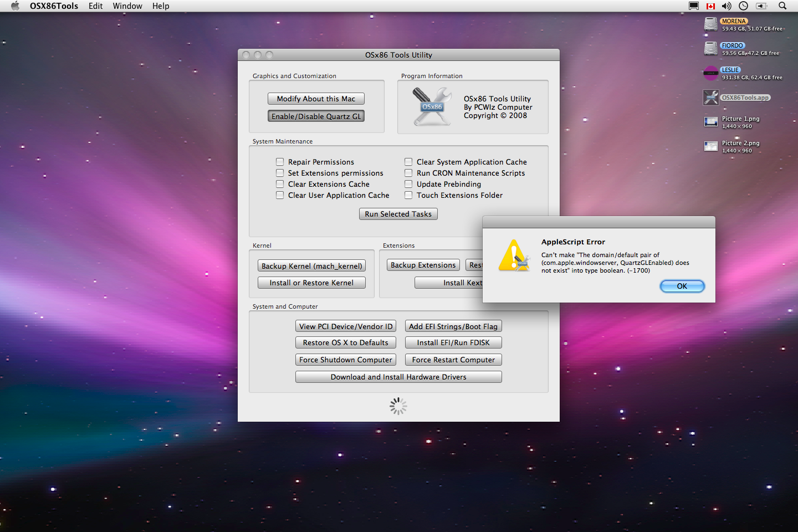Click the battery status icon
The width and height of the screenshot is (798, 532).
click(762, 6)
